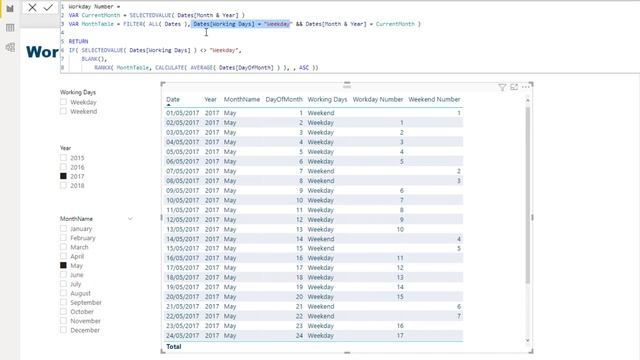
Task: Open Model relationships view icon
Action: coord(10,47)
